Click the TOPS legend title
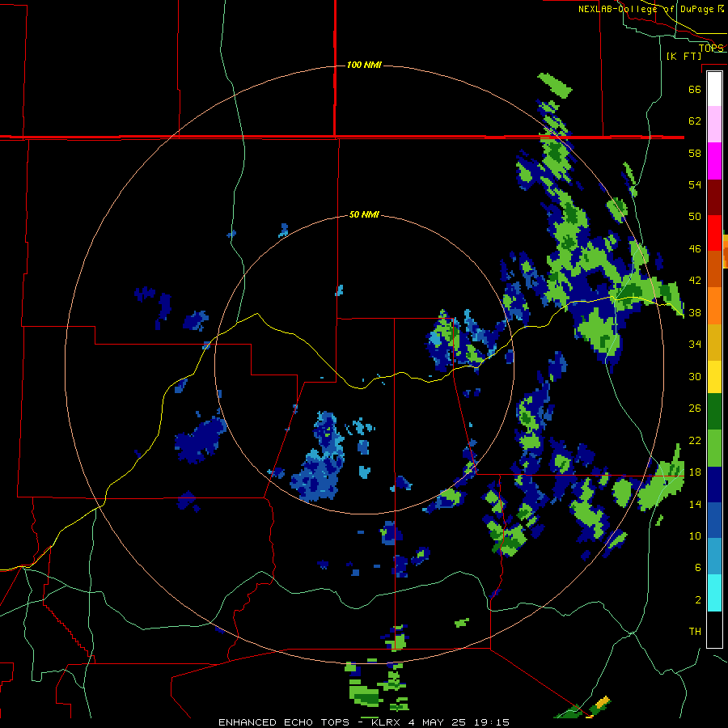Image resolution: width=728 pixels, height=728 pixels. coord(711,48)
